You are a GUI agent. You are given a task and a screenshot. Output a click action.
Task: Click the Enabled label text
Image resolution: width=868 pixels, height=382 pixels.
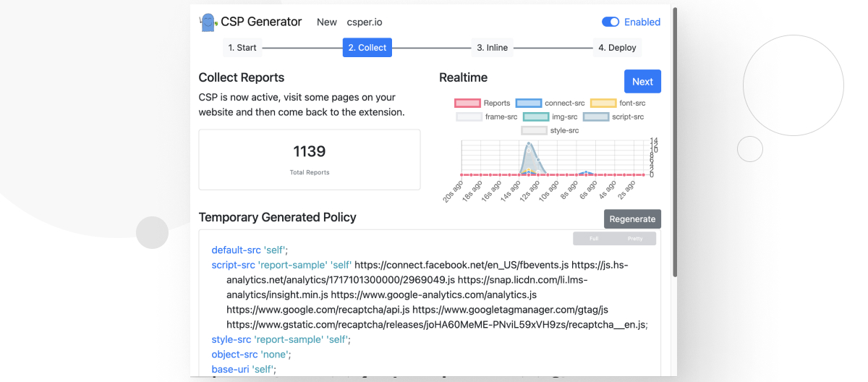[x=642, y=22]
